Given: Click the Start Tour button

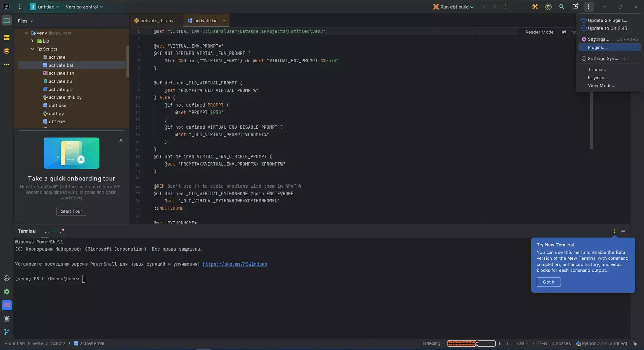Looking at the screenshot, I should [71, 211].
